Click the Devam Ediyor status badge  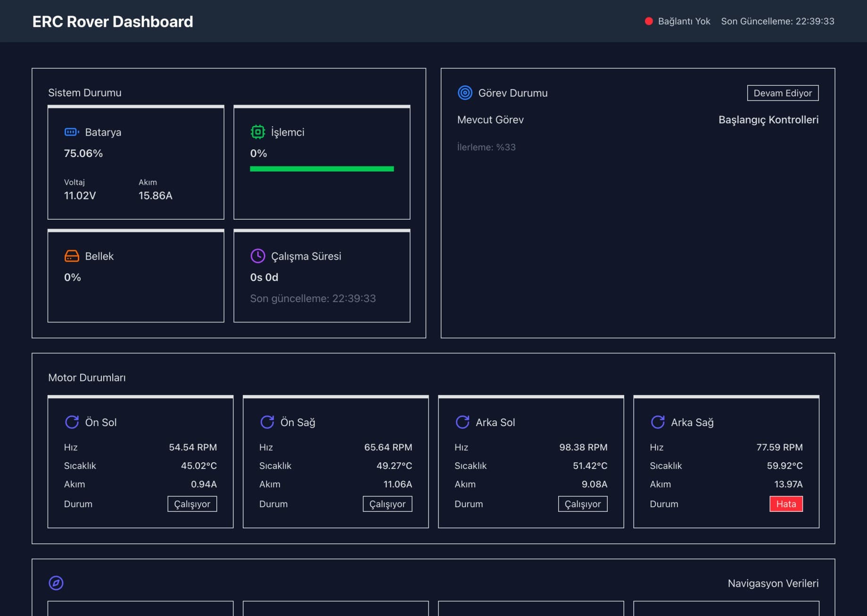[783, 93]
